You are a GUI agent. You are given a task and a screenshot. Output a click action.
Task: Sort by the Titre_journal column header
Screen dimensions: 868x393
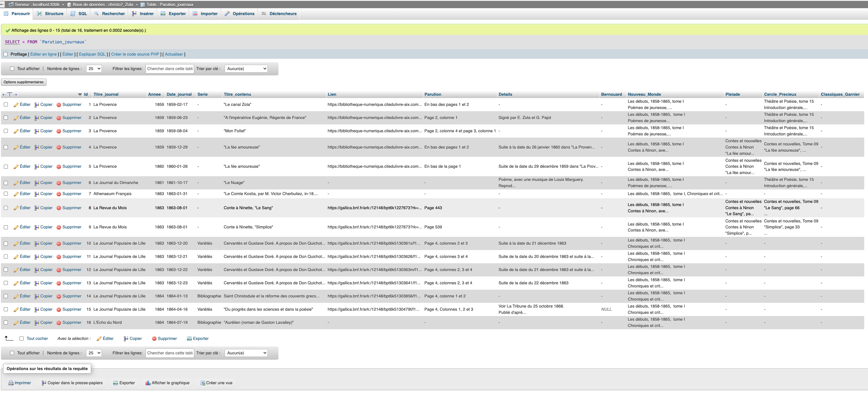coord(106,95)
